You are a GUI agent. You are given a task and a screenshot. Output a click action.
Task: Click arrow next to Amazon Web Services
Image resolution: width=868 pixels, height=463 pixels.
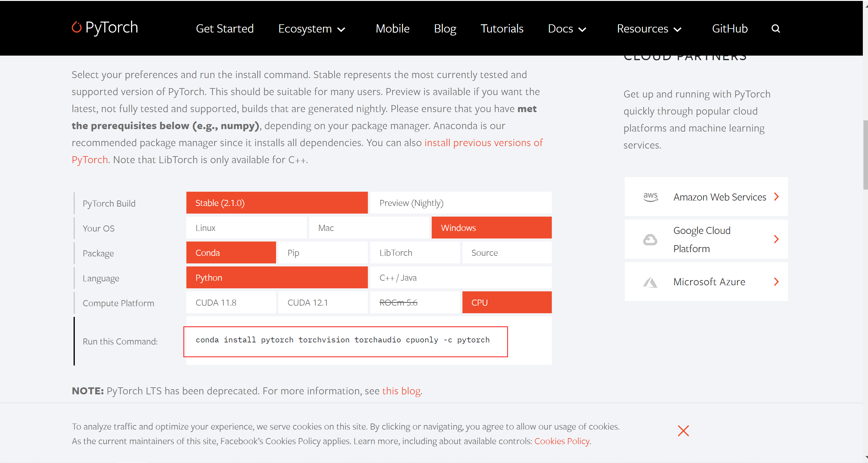coord(776,197)
